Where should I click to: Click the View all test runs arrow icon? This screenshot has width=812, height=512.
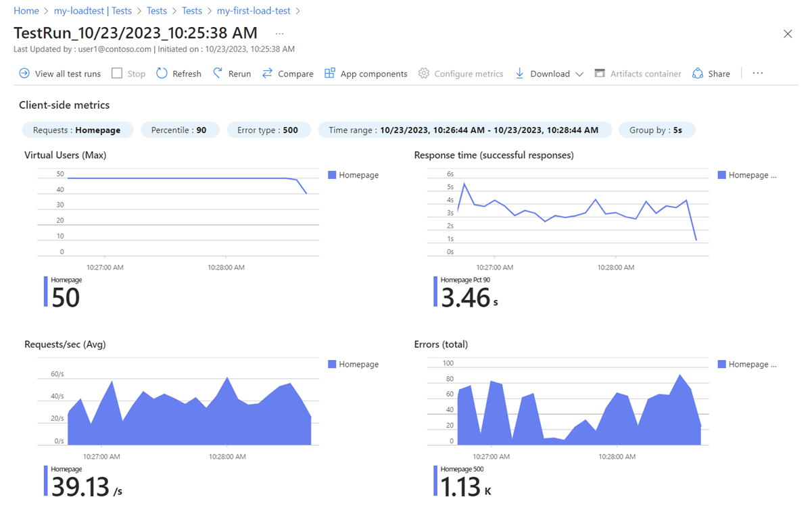click(x=24, y=74)
